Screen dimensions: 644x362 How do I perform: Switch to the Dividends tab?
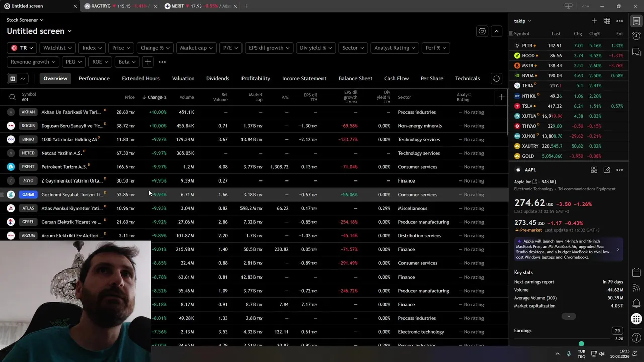pos(218,78)
